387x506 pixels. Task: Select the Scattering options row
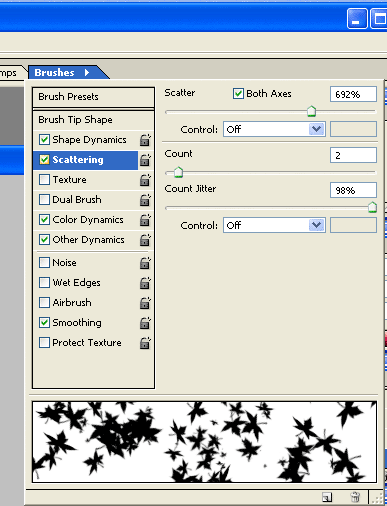pyautogui.click(x=86, y=160)
